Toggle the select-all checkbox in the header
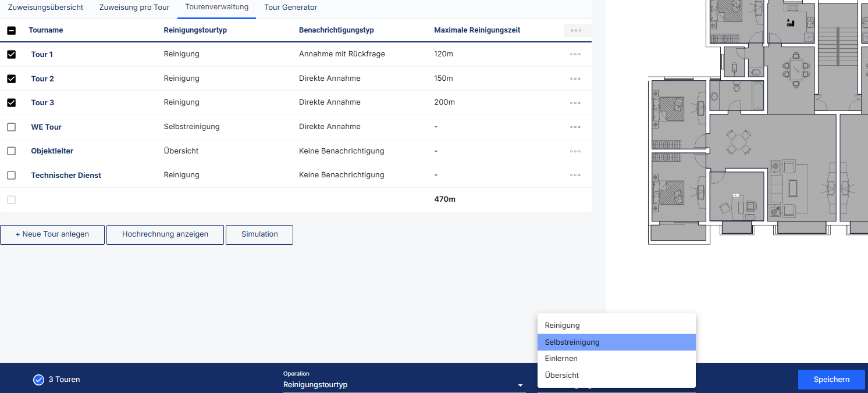Image resolution: width=868 pixels, height=393 pixels. pos(12,31)
